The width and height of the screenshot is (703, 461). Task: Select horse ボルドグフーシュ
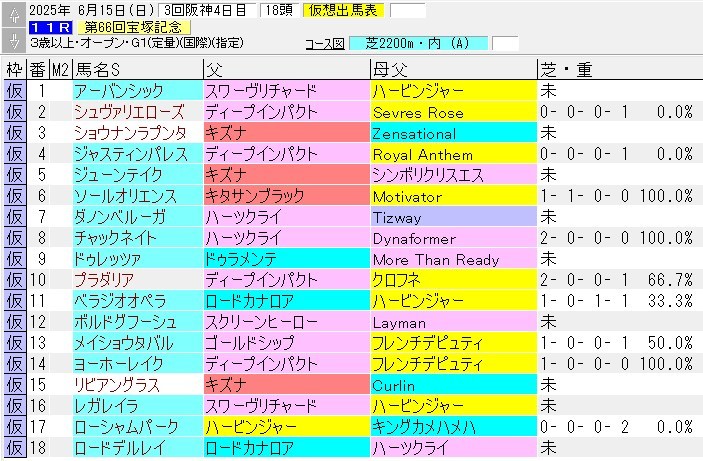point(138,322)
